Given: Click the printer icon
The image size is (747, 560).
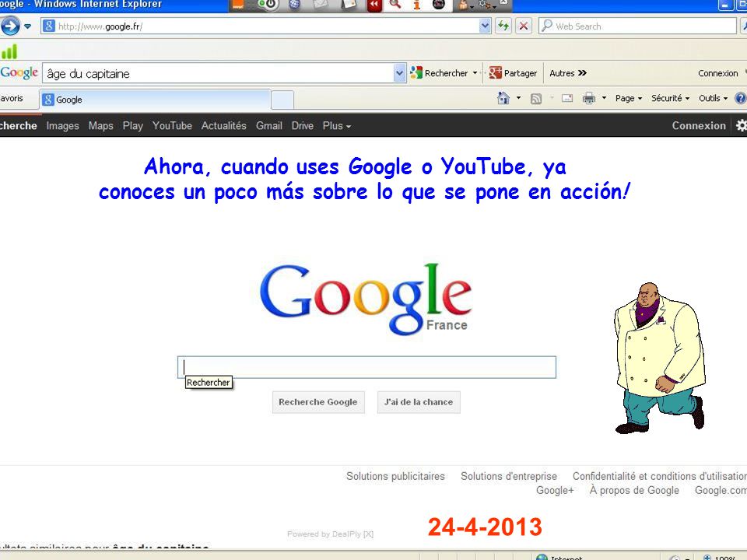Looking at the screenshot, I should pyautogui.click(x=589, y=98).
